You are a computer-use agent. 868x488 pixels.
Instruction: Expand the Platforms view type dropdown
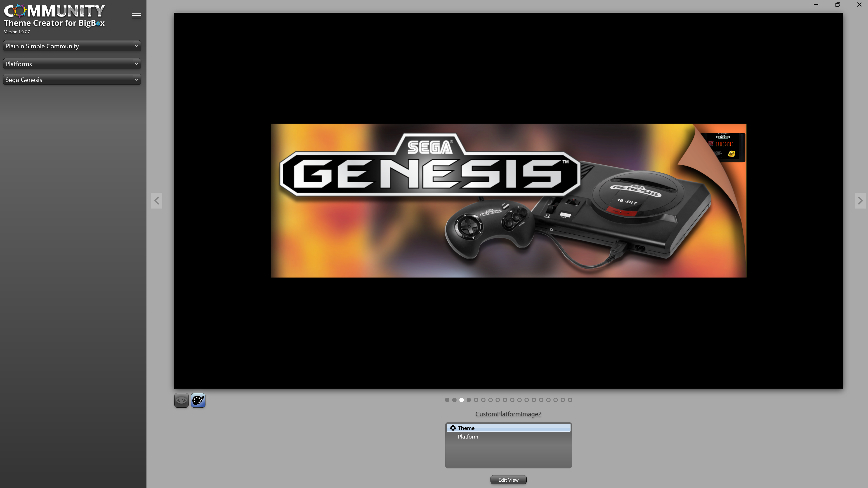point(72,64)
